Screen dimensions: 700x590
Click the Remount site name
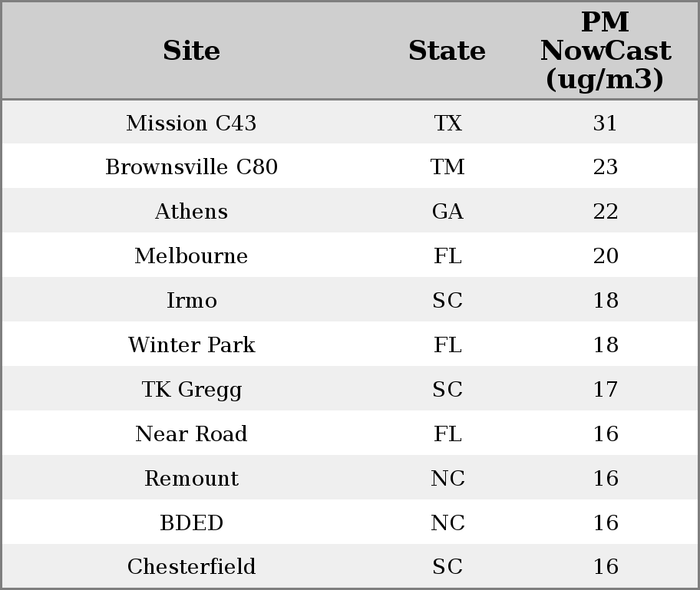(191, 479)
